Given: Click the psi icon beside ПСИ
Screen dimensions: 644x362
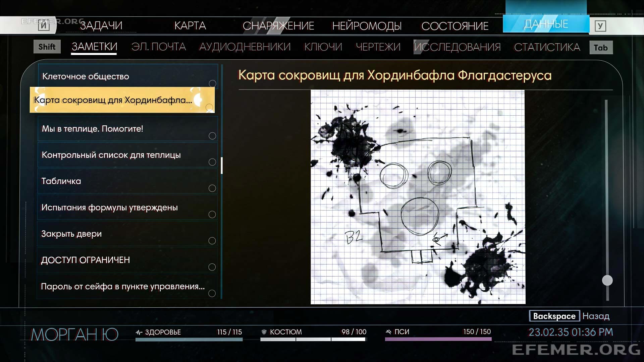Looking at the screenshot, I should click(388, 332).
